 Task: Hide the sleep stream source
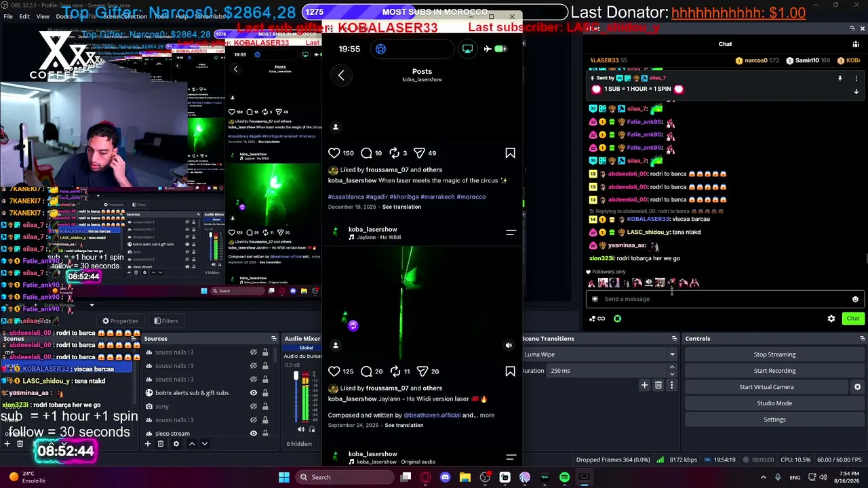coord(254,434)
